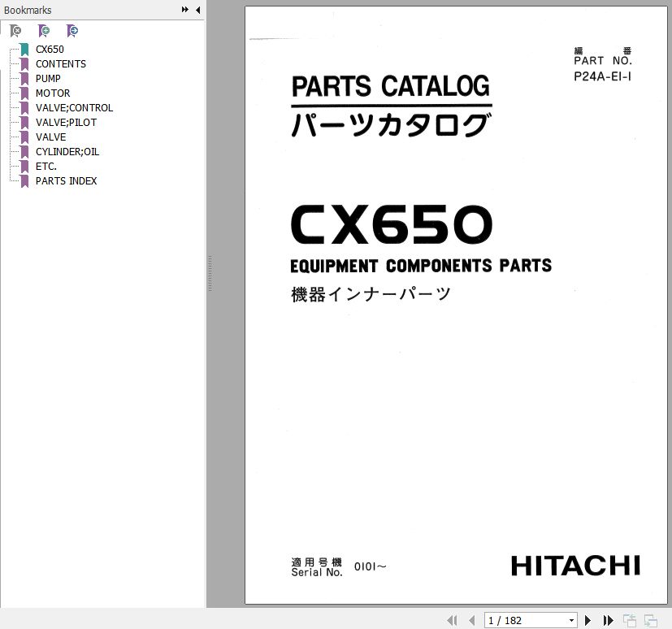Go to the previous page
Screen dimensions: 672x629
[472, 620]
